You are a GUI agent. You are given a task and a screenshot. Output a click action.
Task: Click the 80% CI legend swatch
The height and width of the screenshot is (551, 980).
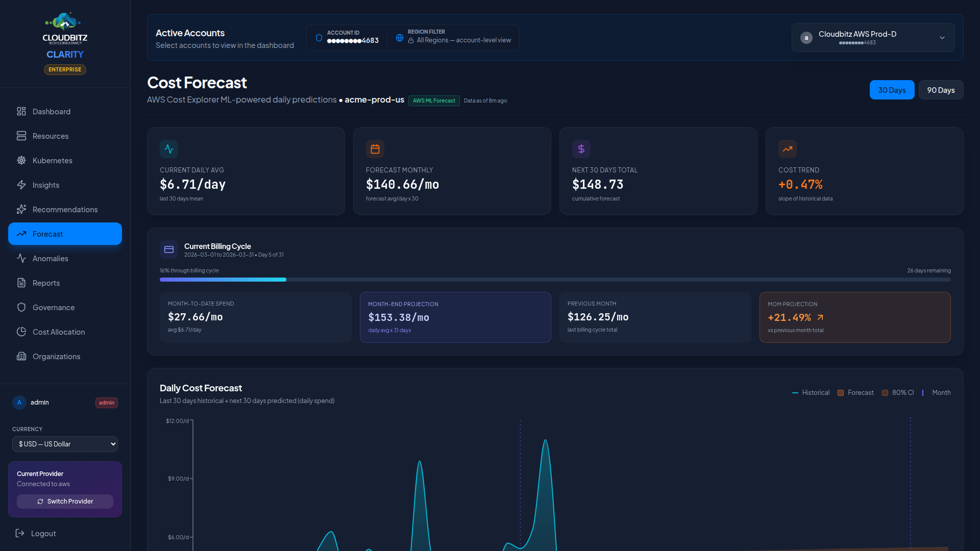coord(885,393)
